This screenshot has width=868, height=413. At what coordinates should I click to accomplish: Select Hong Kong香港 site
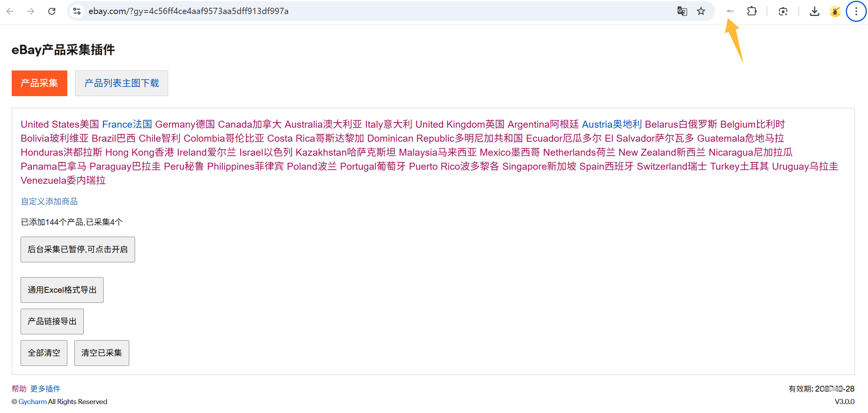(x=139, y=153)
